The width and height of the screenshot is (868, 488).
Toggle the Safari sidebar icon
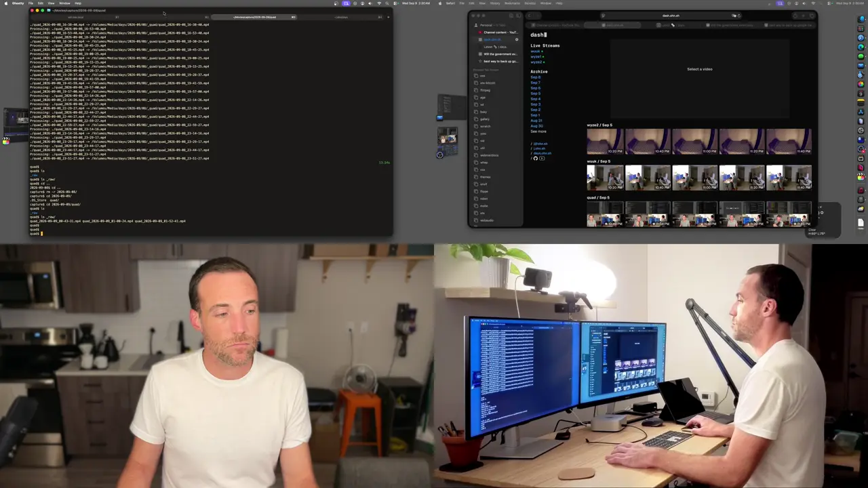[x=518, y=15]
